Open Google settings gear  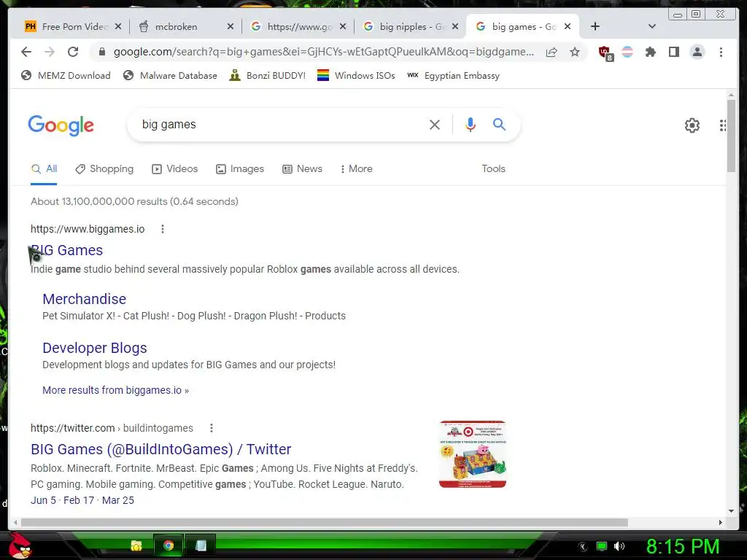(x=692, y=125)
